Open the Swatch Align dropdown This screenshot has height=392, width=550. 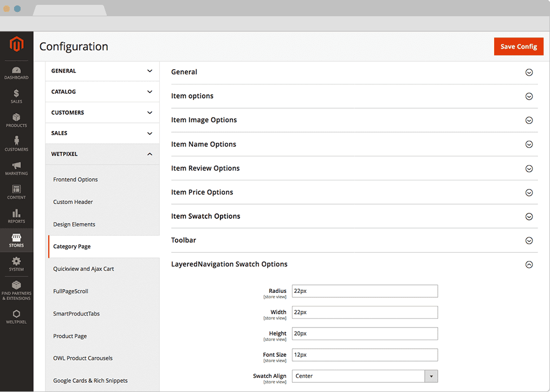click(365, 376)
